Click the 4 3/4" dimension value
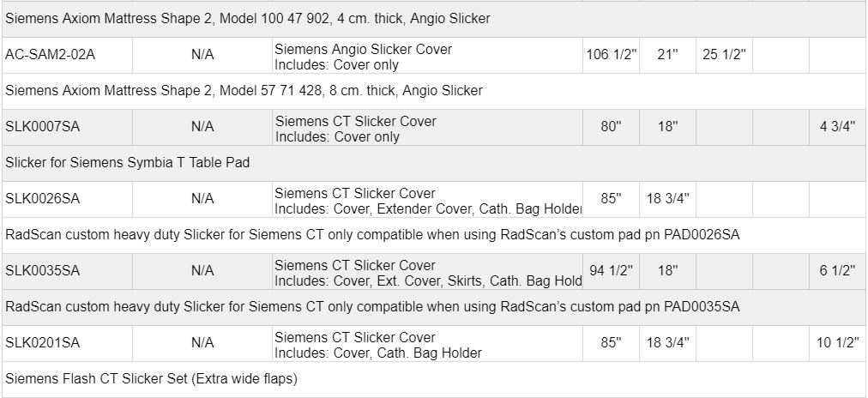The image size is (868, 398). point(838,127)
